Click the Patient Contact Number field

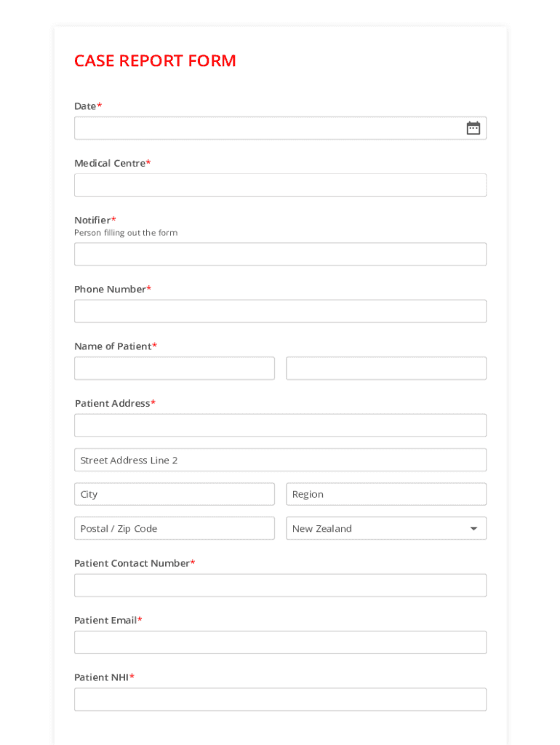(280, 586)
